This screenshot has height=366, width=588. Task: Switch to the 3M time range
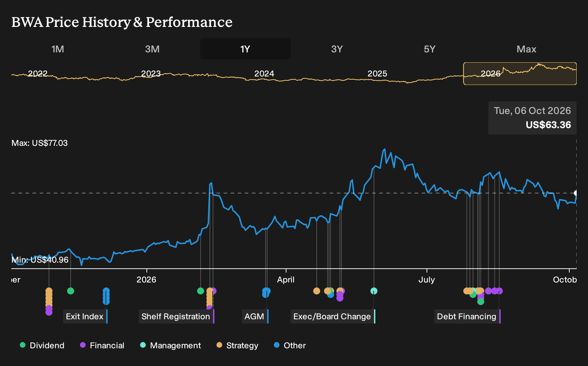pos(152,49)
